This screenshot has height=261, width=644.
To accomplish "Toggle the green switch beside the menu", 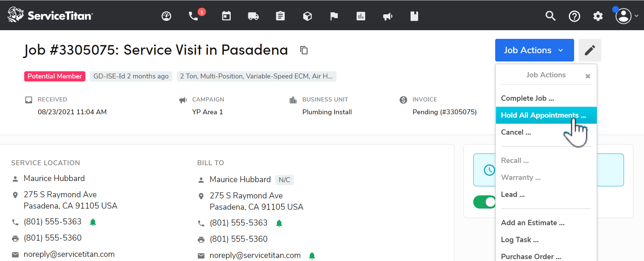I will click(485, 202).
